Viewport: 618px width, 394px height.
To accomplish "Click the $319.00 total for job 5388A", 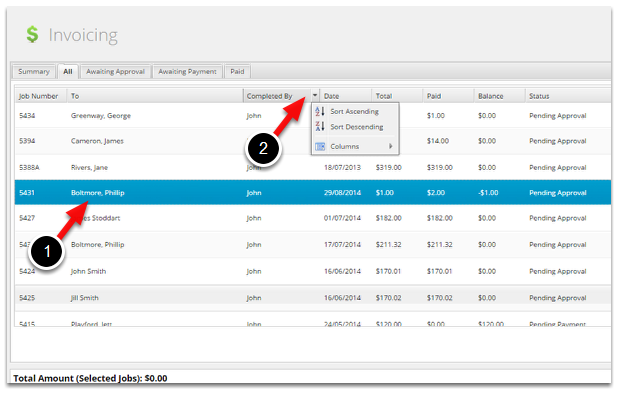I will pos(389,167).
